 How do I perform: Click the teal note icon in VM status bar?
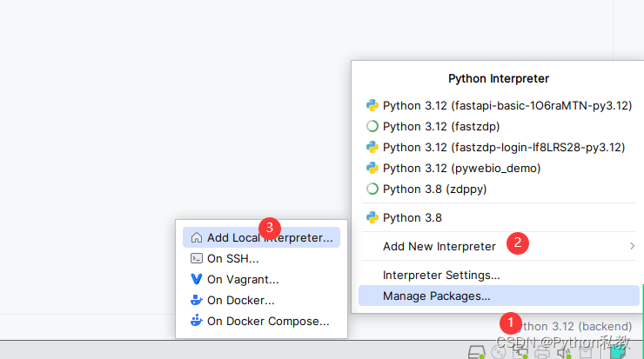coord(618,352)
